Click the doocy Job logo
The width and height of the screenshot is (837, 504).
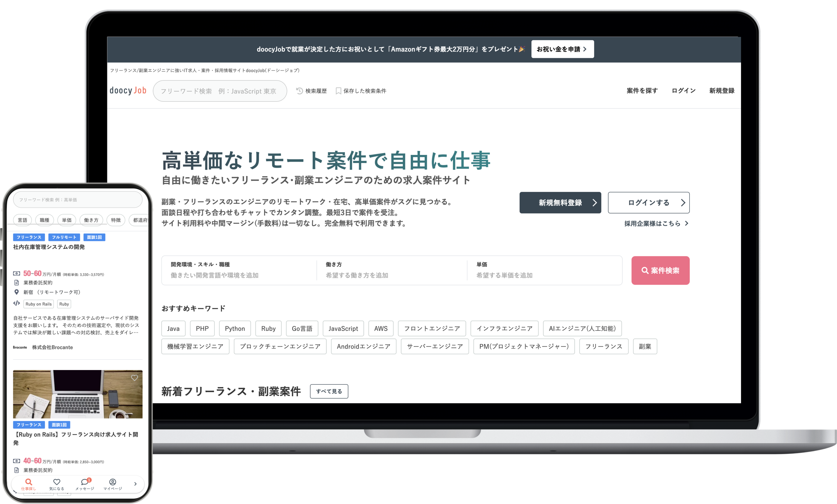coord(128,91)
